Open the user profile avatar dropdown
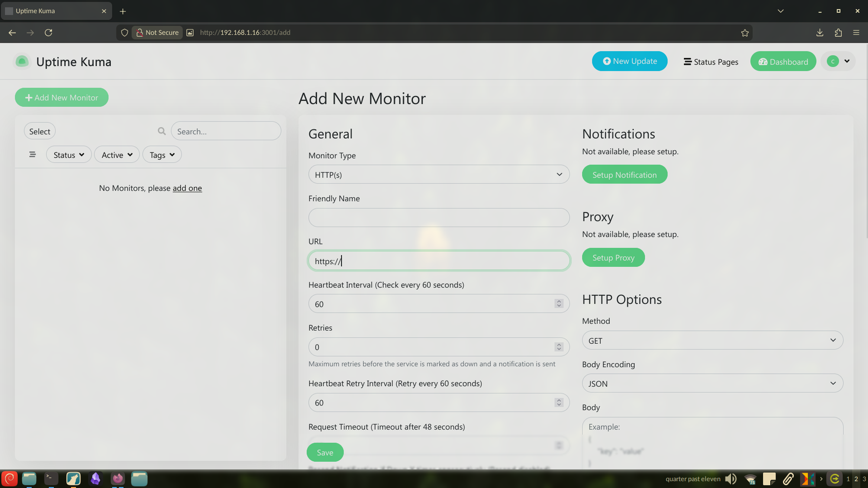The width and height of the screenshot is (868, 488). [x=839, y=62]
